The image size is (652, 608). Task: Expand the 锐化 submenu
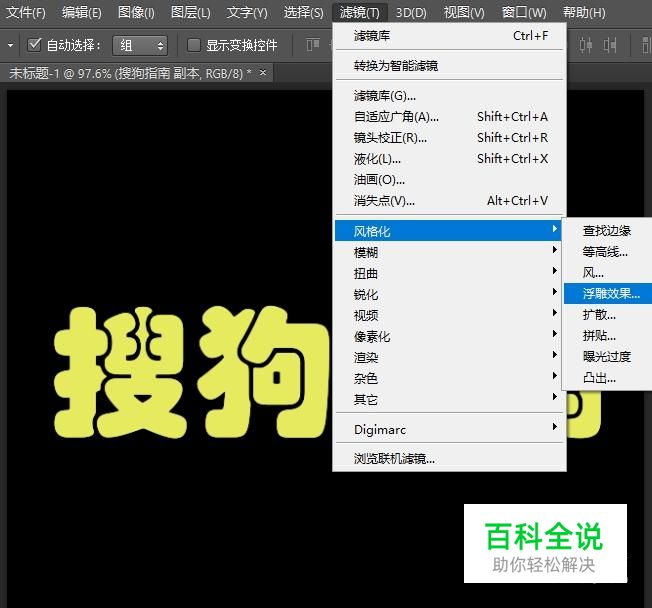click(x=449, y=294)
